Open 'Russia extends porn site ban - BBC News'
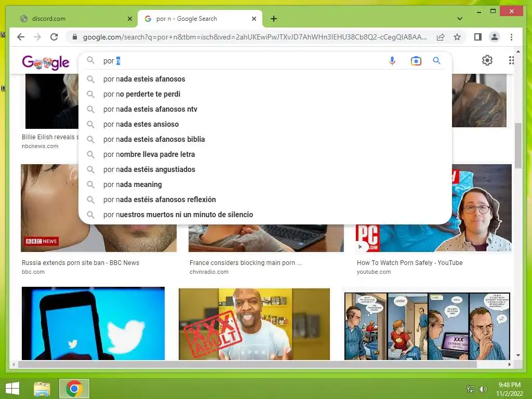532x399 pixels. coord(81,262)
